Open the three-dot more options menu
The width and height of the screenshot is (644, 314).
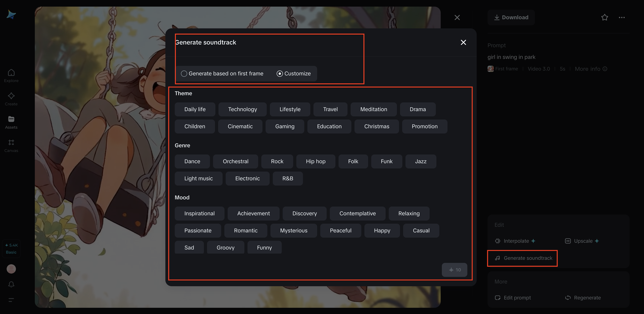click(622, 17)
